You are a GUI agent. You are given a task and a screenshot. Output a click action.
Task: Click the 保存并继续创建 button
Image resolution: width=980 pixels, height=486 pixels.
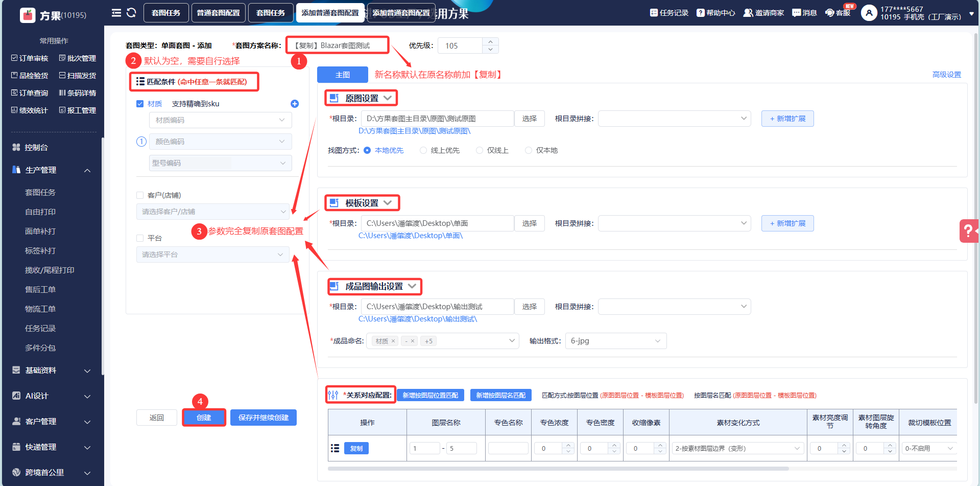264,418
